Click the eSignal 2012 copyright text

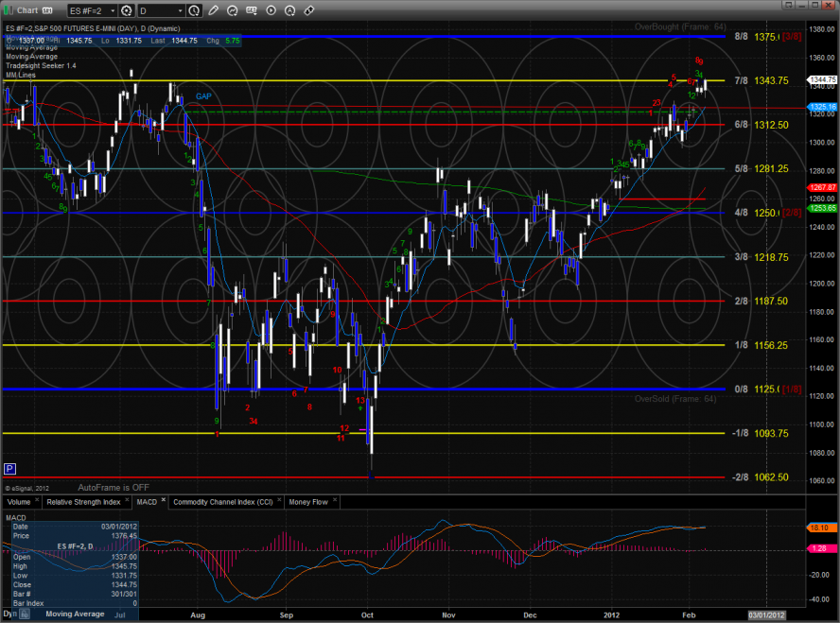coord(26,488)
